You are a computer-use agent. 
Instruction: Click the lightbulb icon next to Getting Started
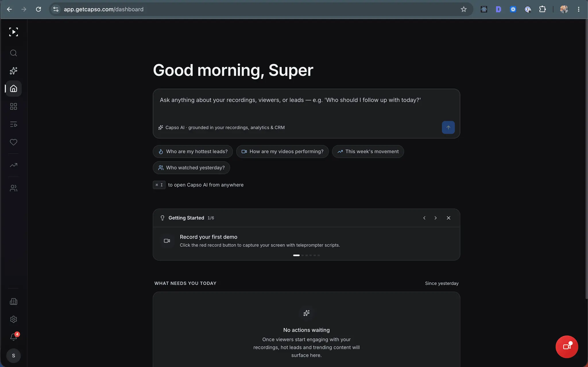pos(163,218)
